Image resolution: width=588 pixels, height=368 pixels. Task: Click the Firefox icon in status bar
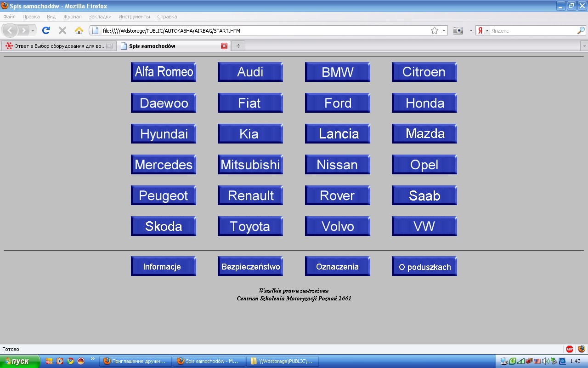click(582, 349)
